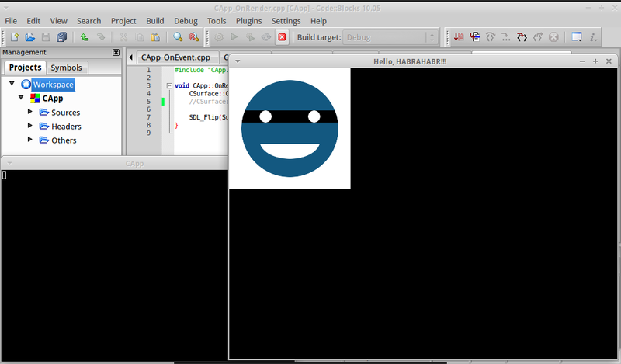The width and height of the screenshot is (621, 364).
Task: Collapse the Workspace tree node
Action: pyautogui.click(x=12, y=84)
